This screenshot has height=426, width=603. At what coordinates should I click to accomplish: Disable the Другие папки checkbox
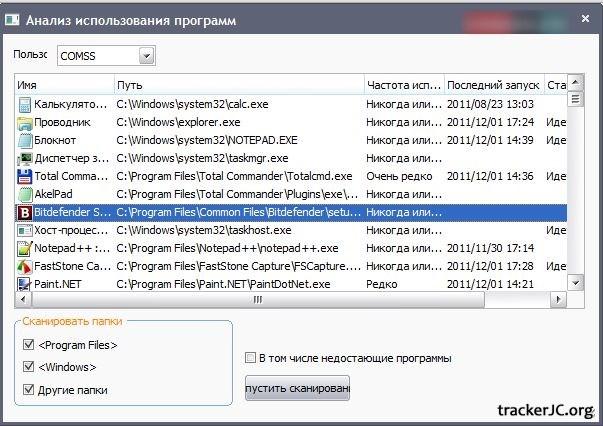pos(27,390)
